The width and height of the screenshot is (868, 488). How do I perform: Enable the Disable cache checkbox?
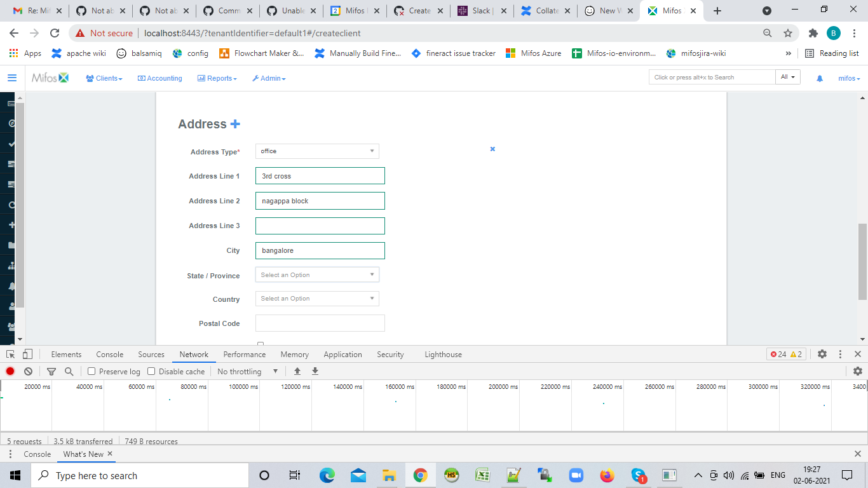pyautogui.click(x=151, y=371)
